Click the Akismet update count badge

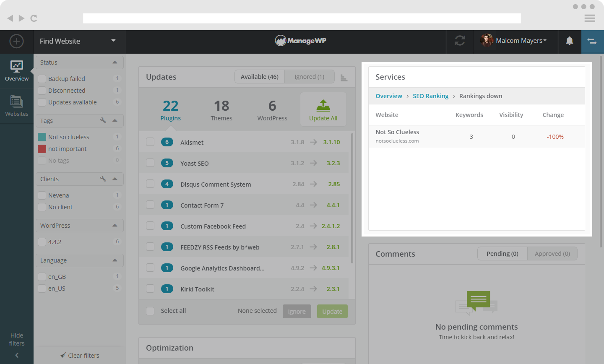tap(167, 142)
